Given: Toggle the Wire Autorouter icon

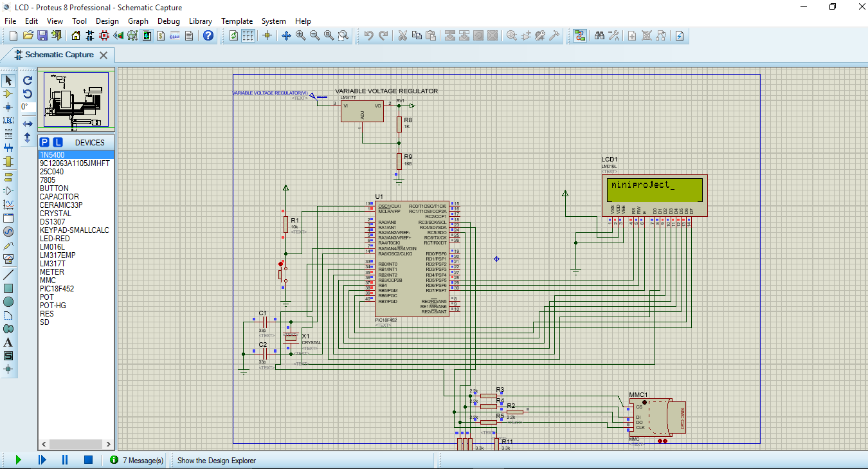Looking at the screenshot, I should 580,35.
